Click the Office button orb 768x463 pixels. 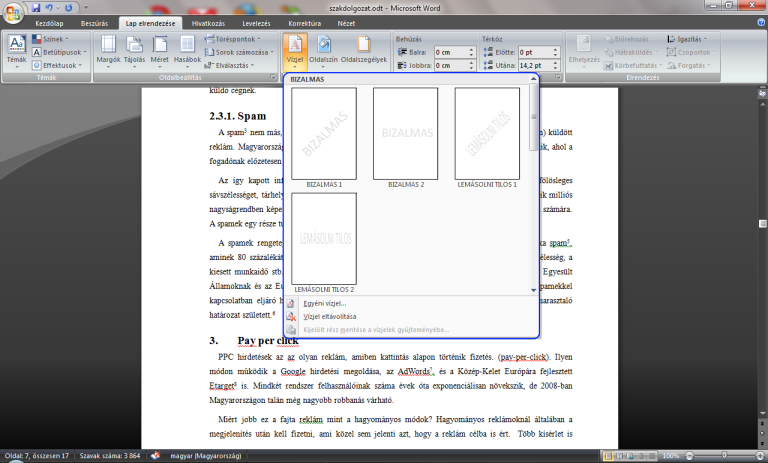(13, 12)
